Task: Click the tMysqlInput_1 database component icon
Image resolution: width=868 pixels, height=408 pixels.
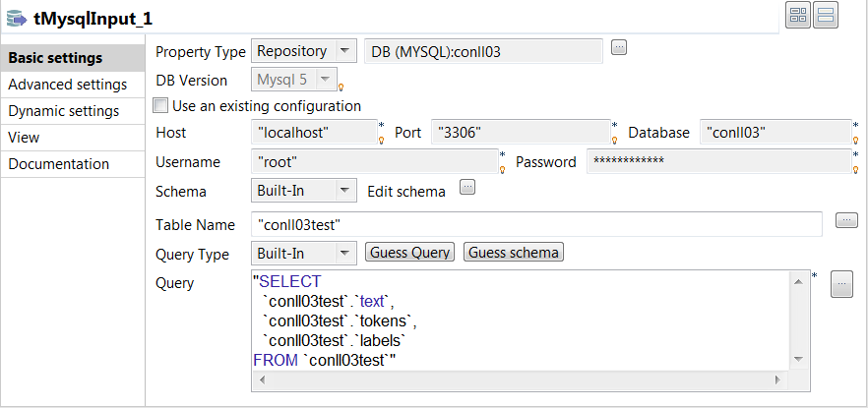Action: (15, 19)
